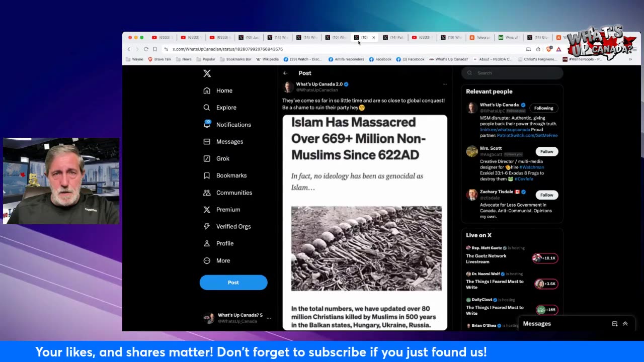Viewport: 644px width, 362px height.
Task: Open the Brave Talk bookmark
Action: [x=159, y=59]
